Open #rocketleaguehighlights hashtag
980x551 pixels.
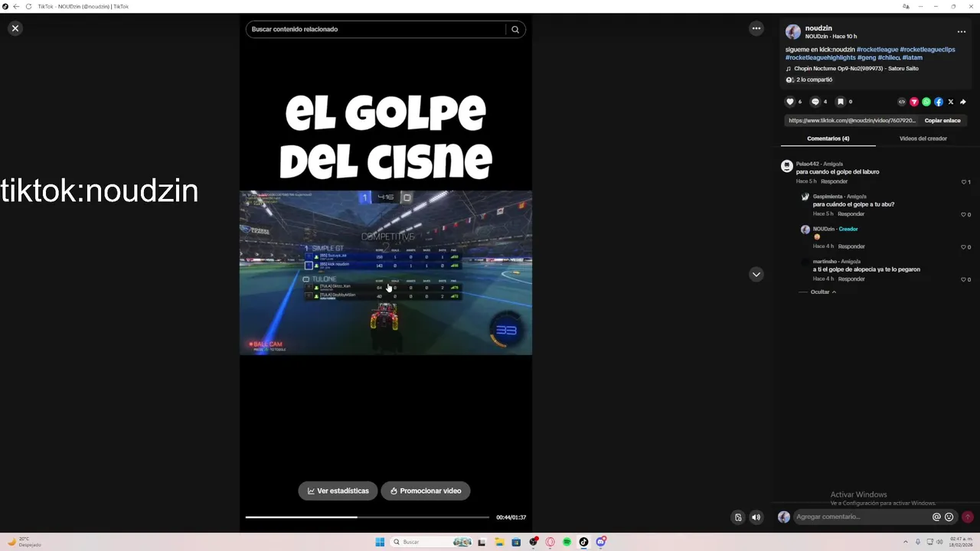821,57
